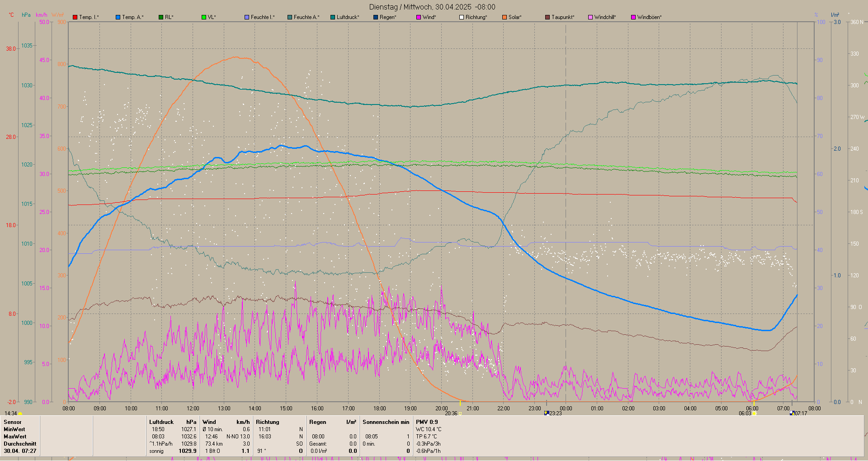
Task: Click the 'Gesamt:' rain total label
Action: 318,444
